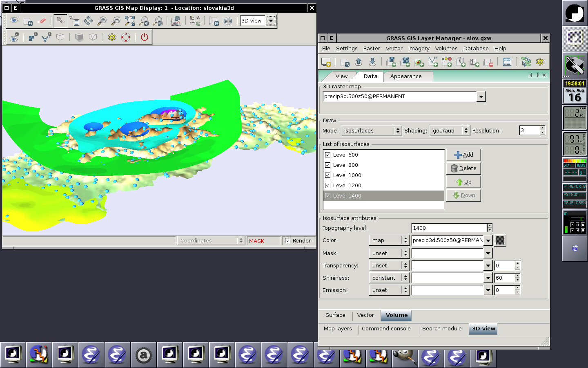Image resolution: width=588 pixels, height=368 pixels.
Task: Toggle the Render checkbox off
Action: click(288, 240)
